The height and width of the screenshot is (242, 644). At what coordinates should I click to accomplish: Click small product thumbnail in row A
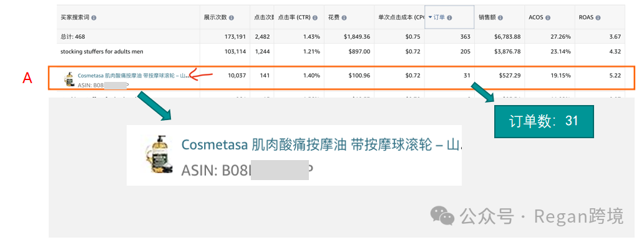[69, 79]
